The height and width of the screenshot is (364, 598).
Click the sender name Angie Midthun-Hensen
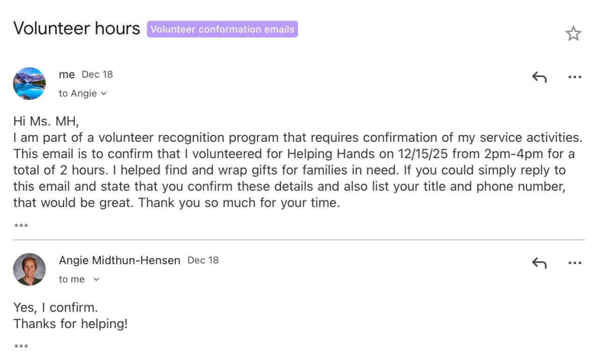(120, 260)
